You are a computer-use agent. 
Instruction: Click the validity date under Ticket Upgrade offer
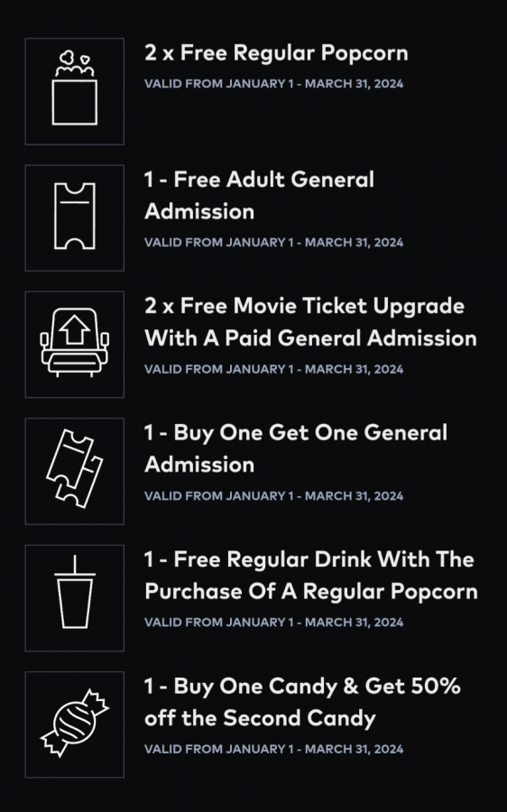tap(273, 369)
